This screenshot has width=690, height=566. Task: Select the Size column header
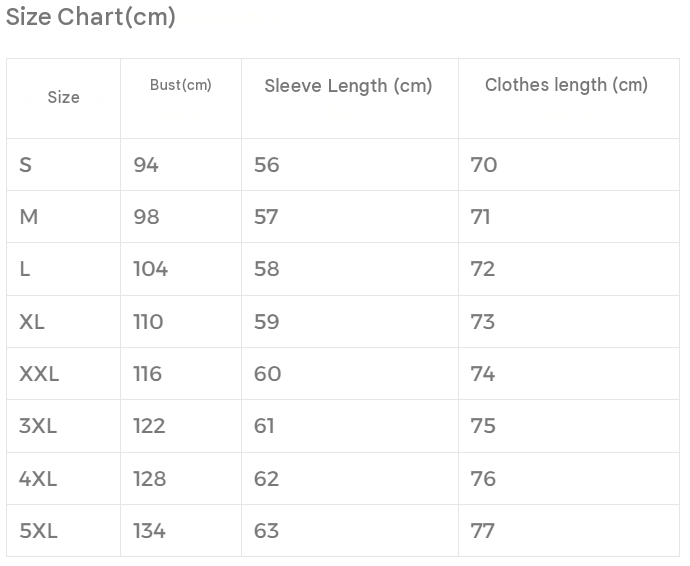click(63, 97)
